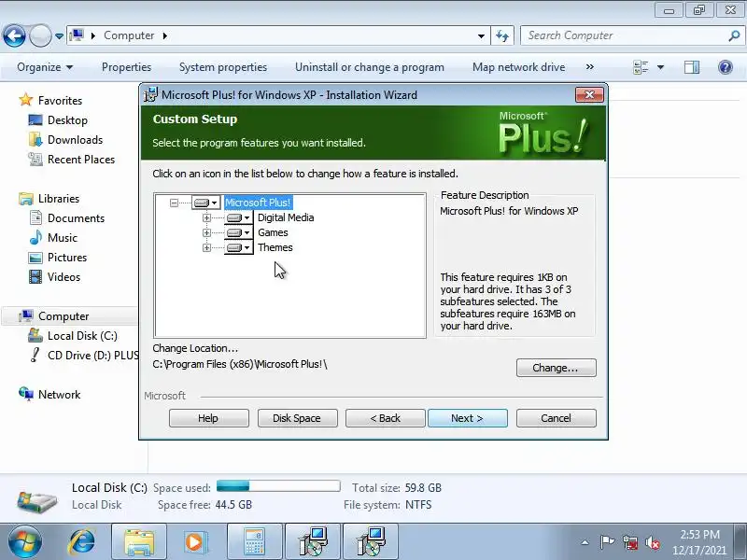747x560 pixels.
Task: Open the Documents library
Action: (x=76, y=218)
